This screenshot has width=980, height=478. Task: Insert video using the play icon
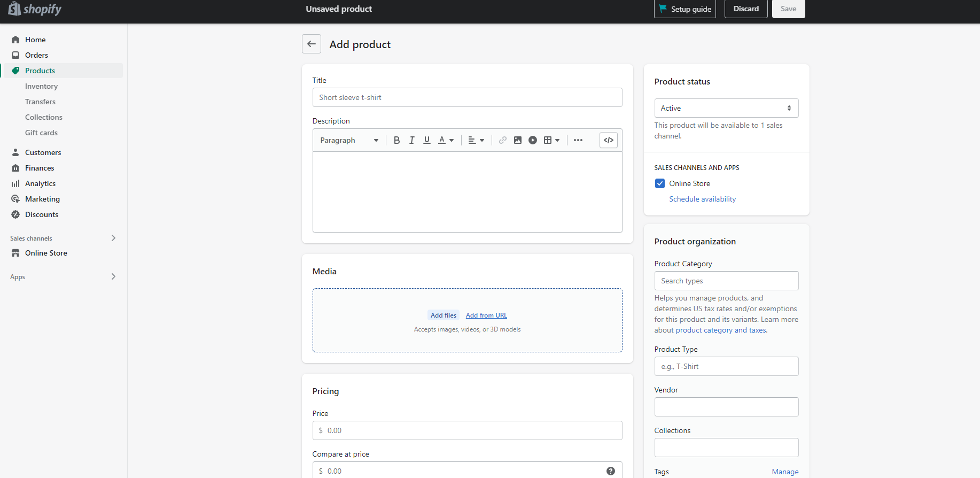pyautogui.click(x=532, y=140)
